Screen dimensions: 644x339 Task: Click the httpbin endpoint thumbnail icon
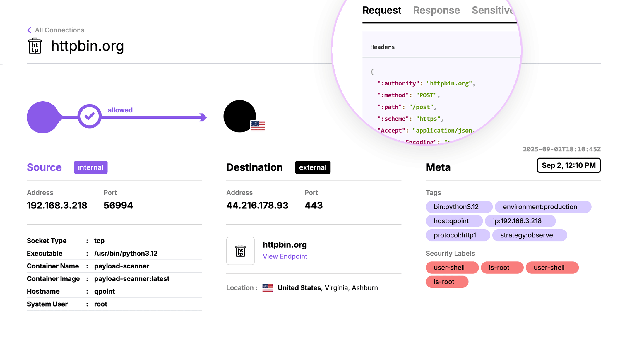click(x=240, y=251)
